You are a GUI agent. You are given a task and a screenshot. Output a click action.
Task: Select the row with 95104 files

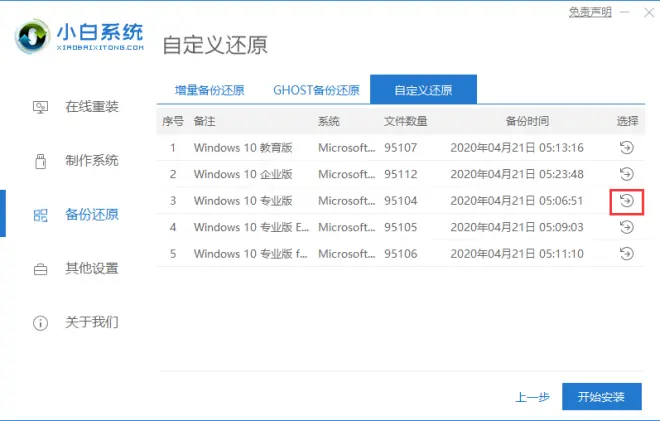pos(400,201)
